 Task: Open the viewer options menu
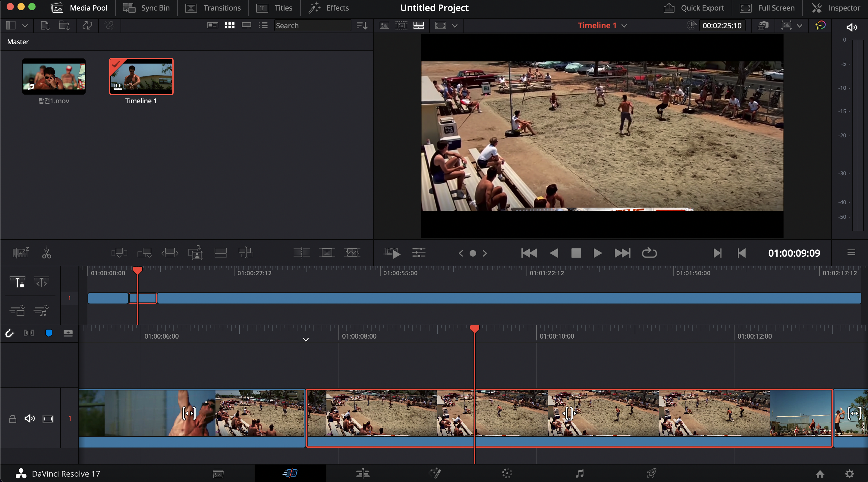(x=851, y=253)
